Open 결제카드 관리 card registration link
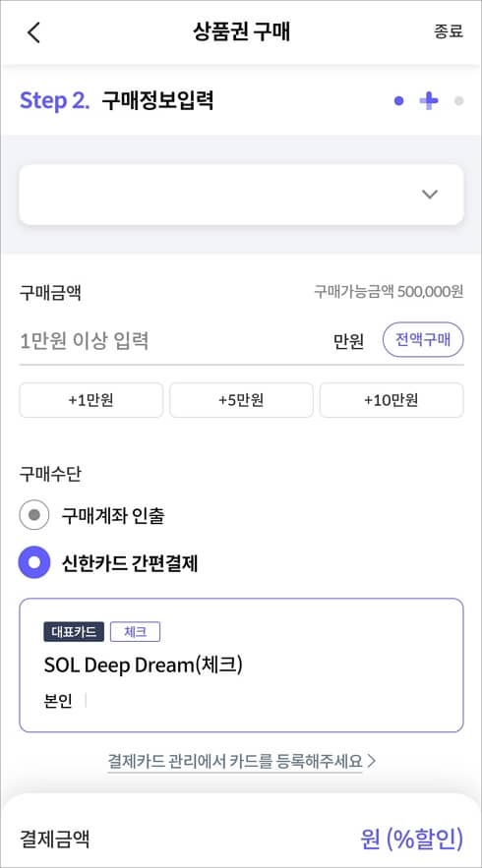482x868 pixels. tap(235, 761)
